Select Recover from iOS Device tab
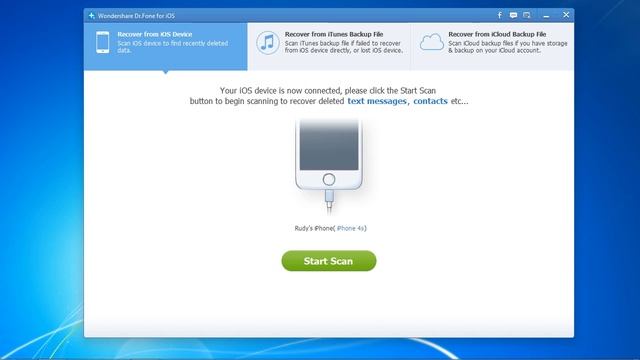 click(165, 46)
